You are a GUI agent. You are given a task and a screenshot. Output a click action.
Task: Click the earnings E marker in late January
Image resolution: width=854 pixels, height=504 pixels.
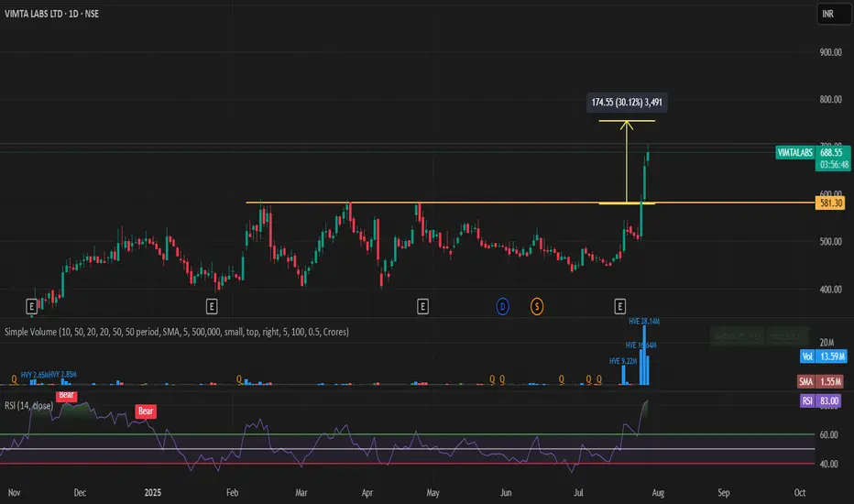(x=212, y=306)
